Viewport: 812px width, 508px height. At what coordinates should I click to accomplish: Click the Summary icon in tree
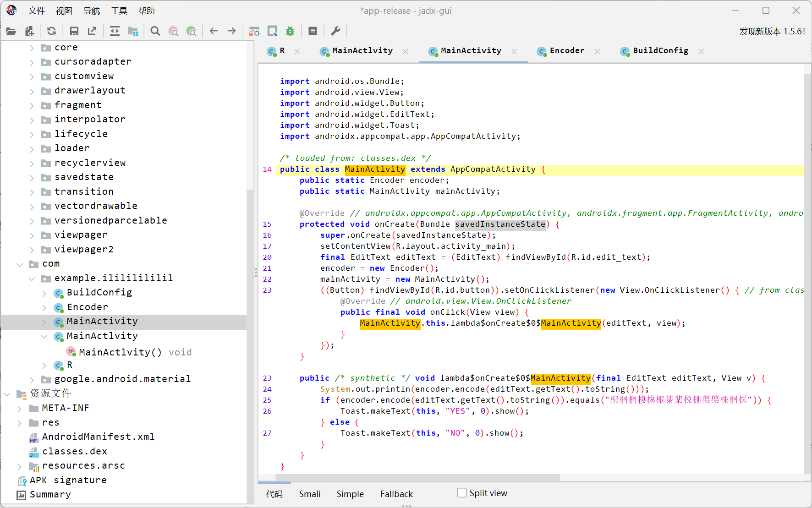(21, 495)
